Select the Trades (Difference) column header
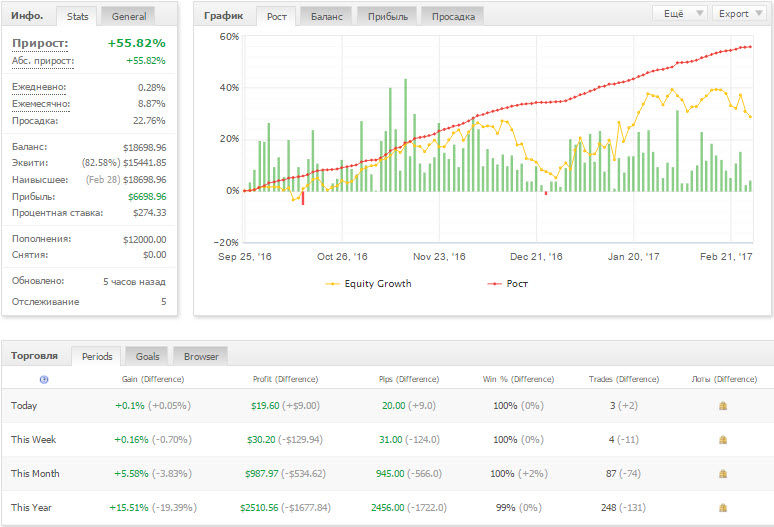Viewport: 774px width, 527px height. tap(624, 379)
